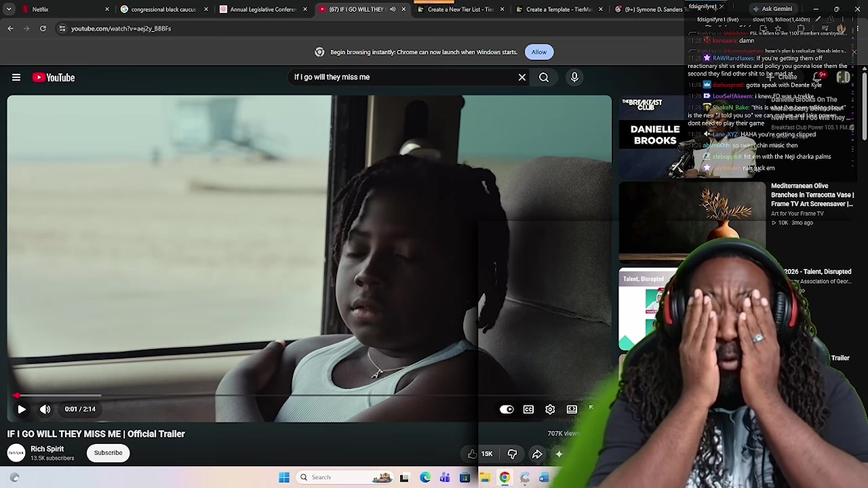Reload the current YouTube page
The height and width of the screenshot is (488, 868).
(43, 28)
